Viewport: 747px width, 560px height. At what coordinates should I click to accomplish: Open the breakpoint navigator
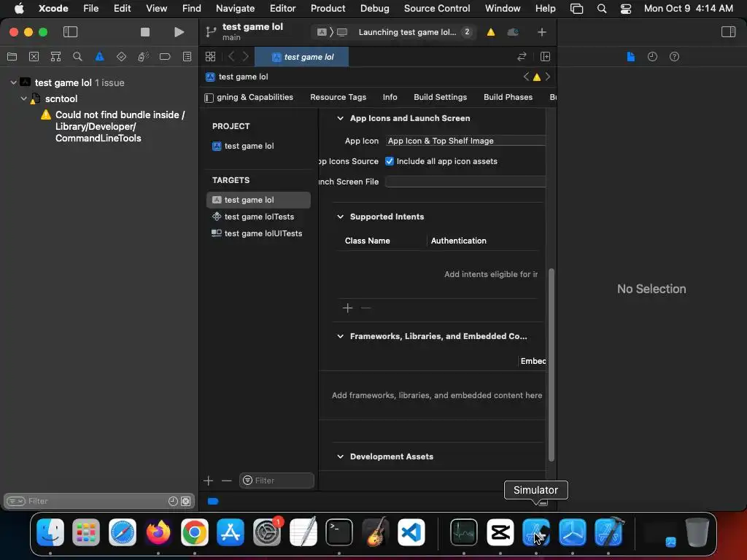165,57
